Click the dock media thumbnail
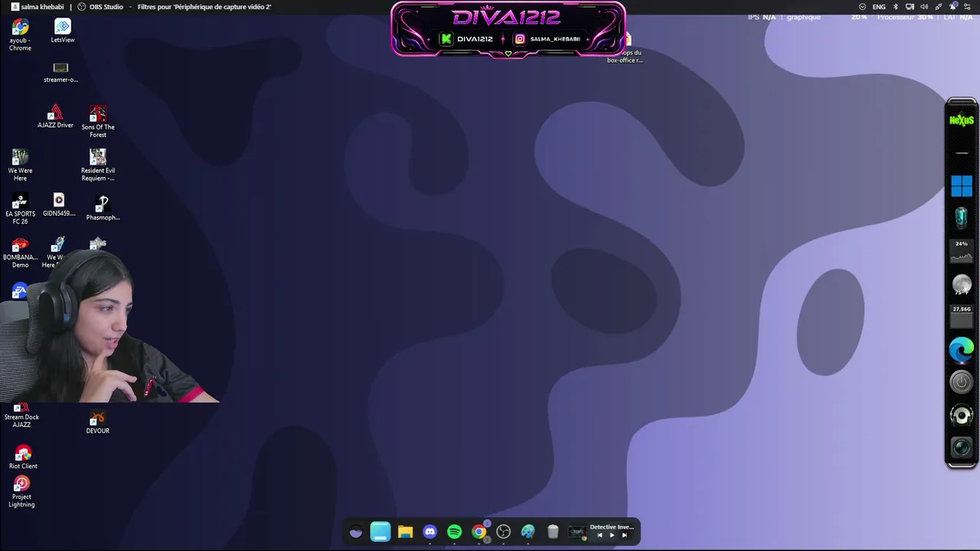 [x=577, y=532]
